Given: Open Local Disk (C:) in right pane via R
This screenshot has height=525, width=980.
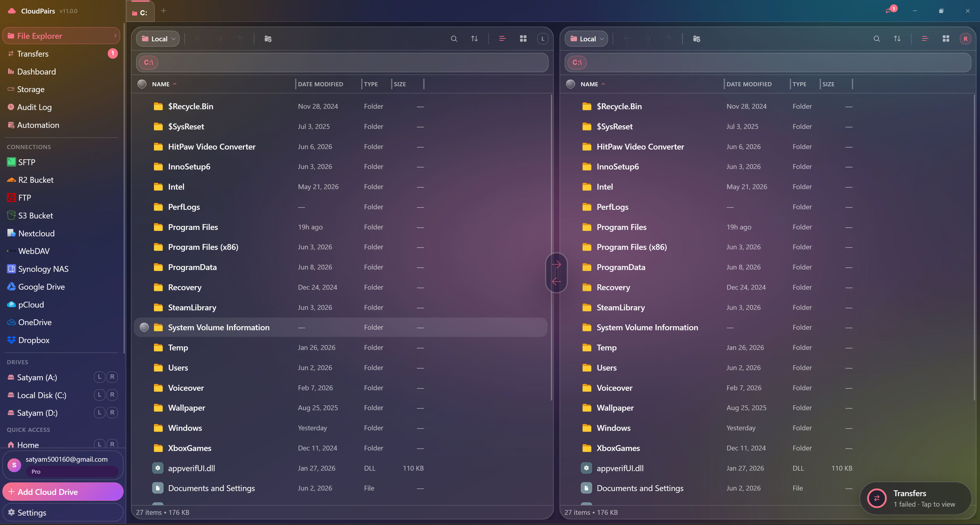Looking at the screenshot, I should (x=112, y=395).
